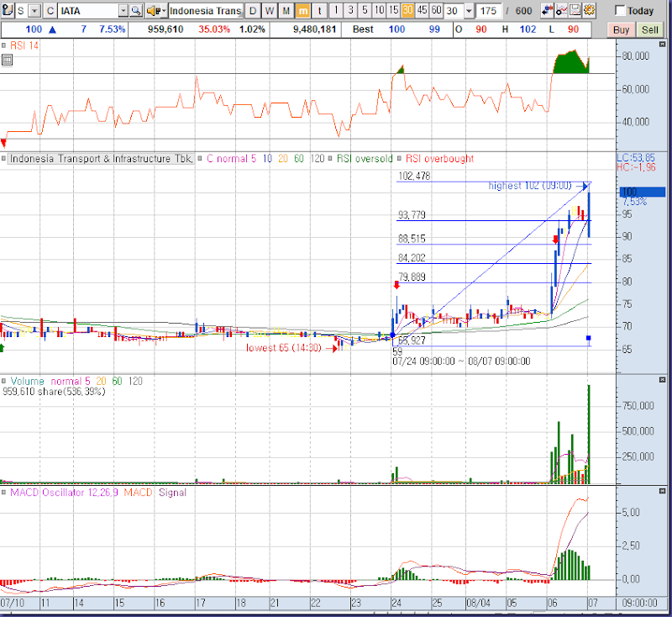Click the MACD Signal legend label

[172, 493]
